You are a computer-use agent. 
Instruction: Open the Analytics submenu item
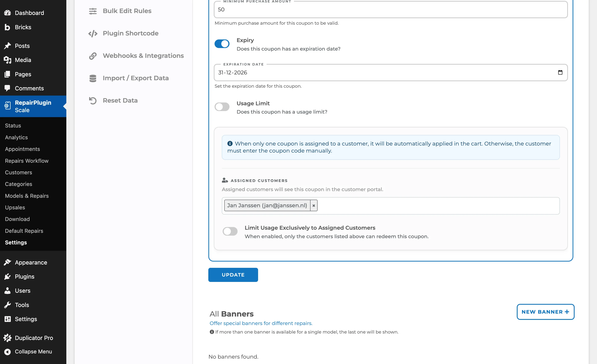16,137
